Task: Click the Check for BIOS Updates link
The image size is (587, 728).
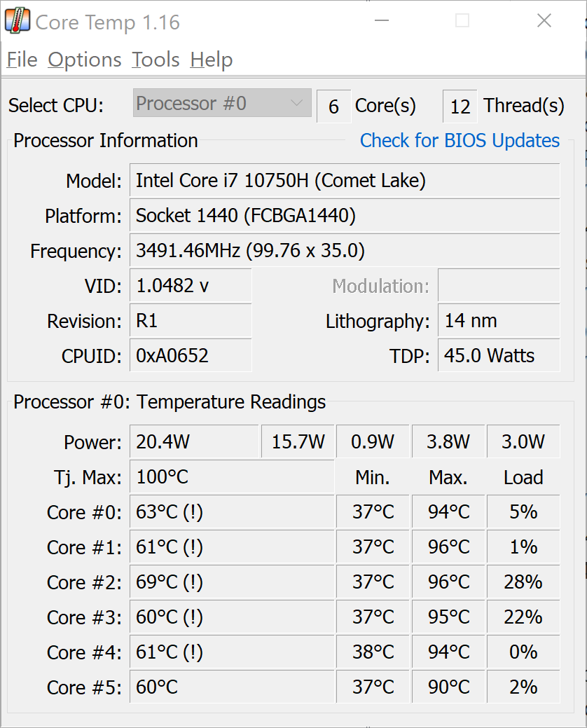Action: pyautogui.click(x=460, y=141)
